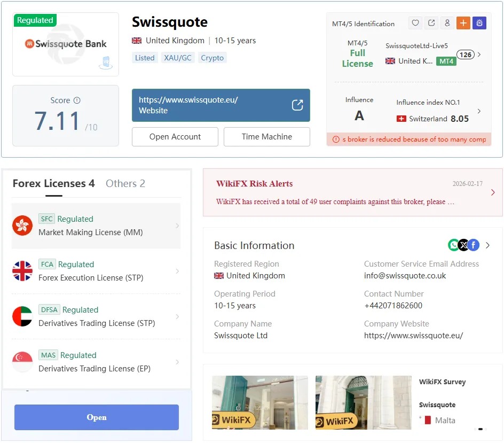Click the info@swissquote.co.uk email address

[405, 276]
